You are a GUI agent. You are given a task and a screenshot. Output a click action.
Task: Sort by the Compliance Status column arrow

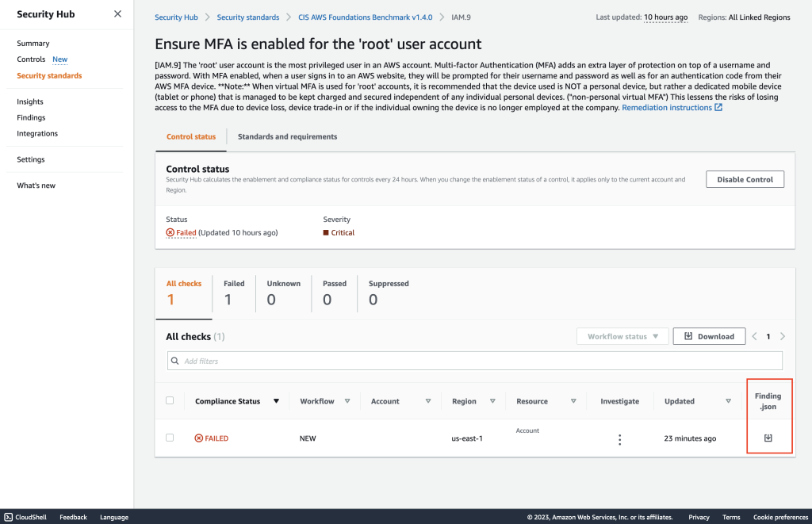(x=276, y=401)
